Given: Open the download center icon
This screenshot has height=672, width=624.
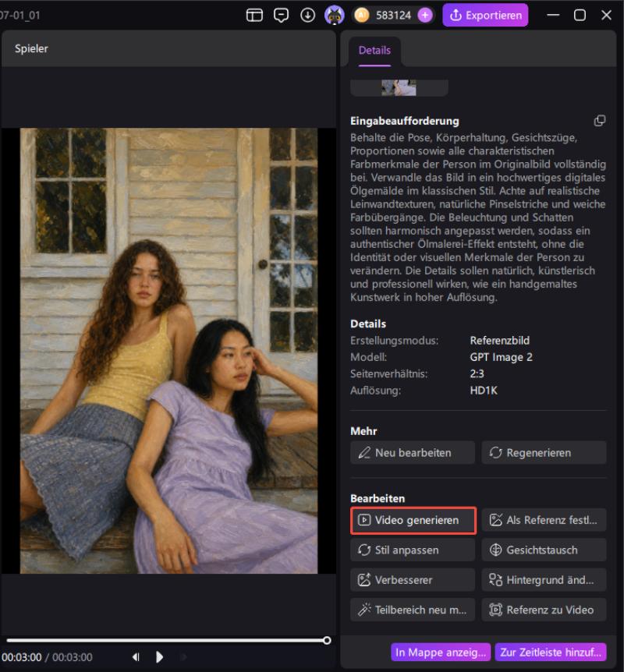Looking at the screenshot, I should pos(307,16).
